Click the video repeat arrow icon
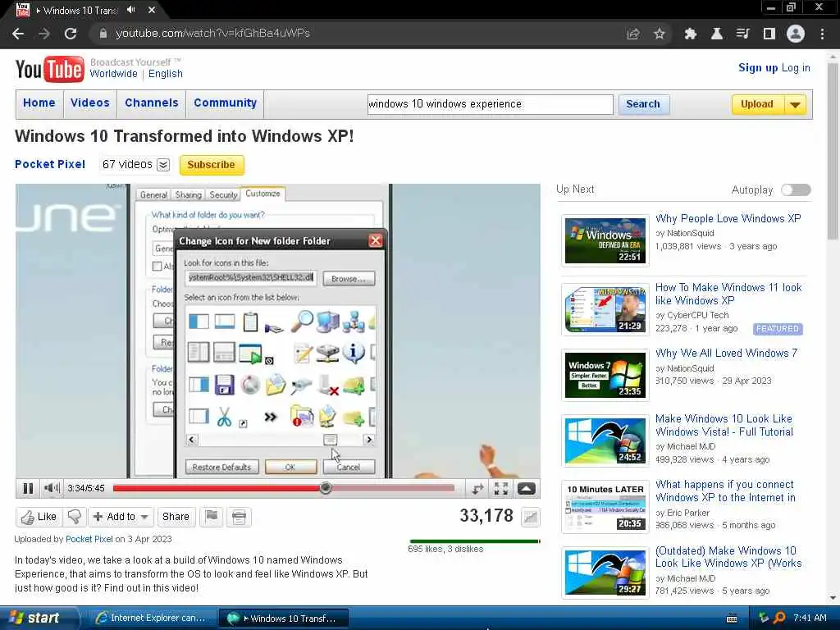 pos(477,488)
